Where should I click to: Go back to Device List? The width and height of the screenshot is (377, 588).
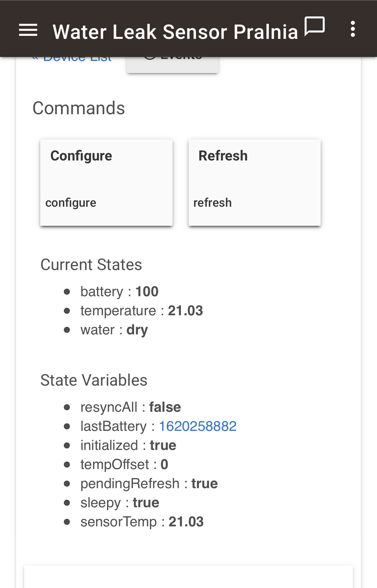pyautogui.click(x=72, y=59)
